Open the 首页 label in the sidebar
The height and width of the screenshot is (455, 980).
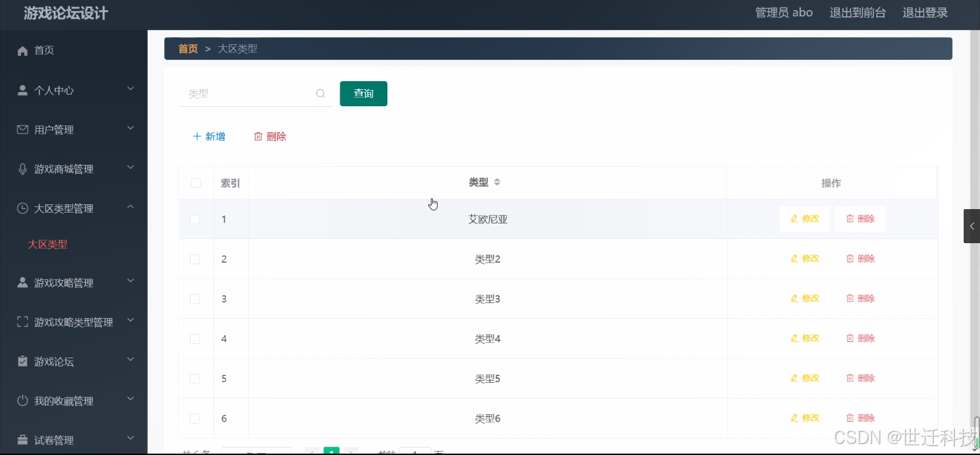[x=44, y=50]
